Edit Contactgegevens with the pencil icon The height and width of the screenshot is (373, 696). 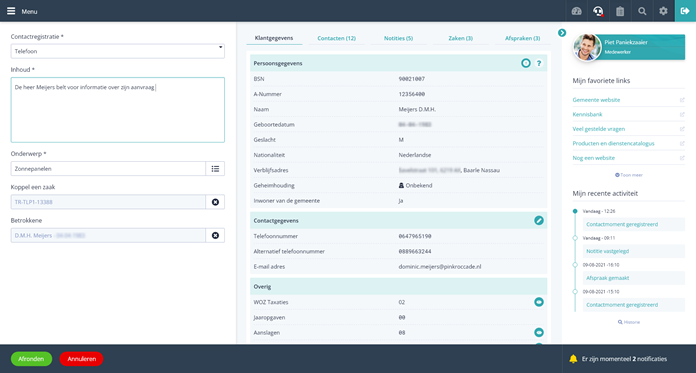(x=539, y=221)
